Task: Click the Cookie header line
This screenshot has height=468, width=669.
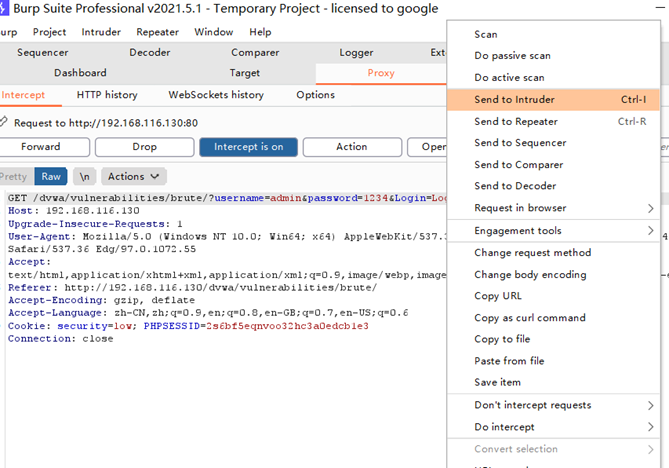Action: pyautogui.click(x=188, y=326)
